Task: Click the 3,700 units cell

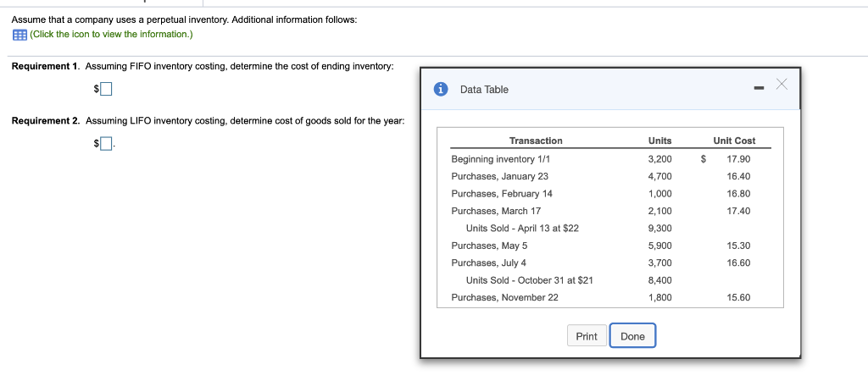Action: [x=659, y=262]
